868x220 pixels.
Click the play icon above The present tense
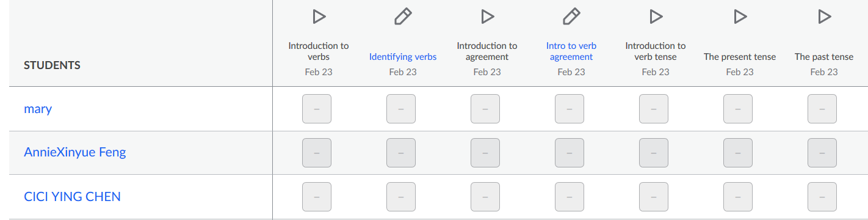[740, 16]
